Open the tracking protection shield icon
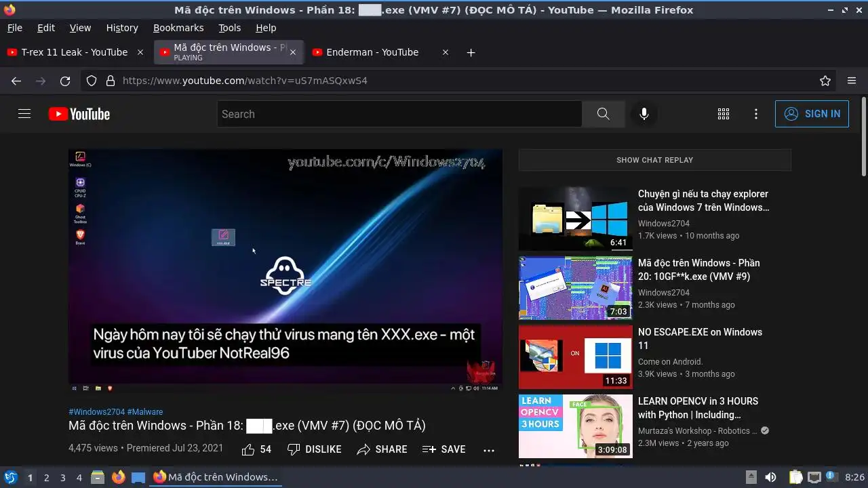The width and height of the screenshot is (868, 488). pos(92,81)
